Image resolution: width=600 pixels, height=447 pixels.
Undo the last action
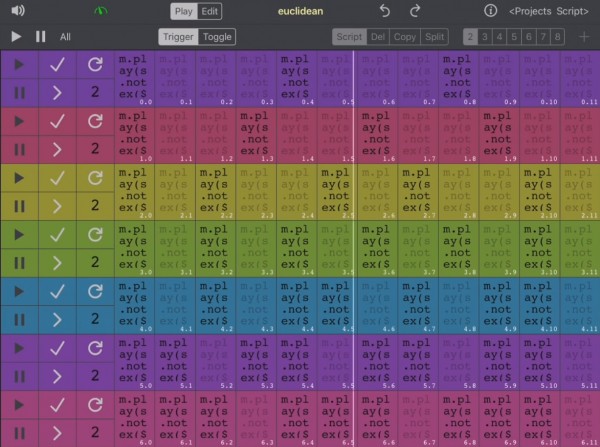click(x=385, y=11)
